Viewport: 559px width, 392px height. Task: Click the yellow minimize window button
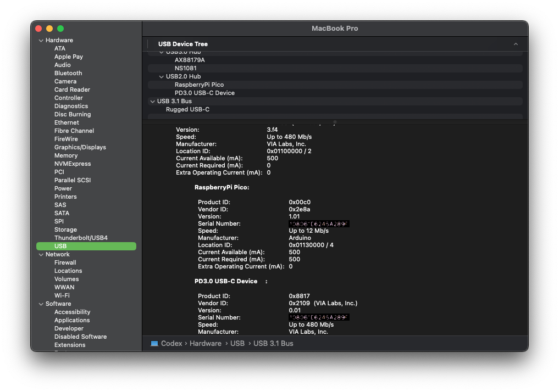point(49,29)
